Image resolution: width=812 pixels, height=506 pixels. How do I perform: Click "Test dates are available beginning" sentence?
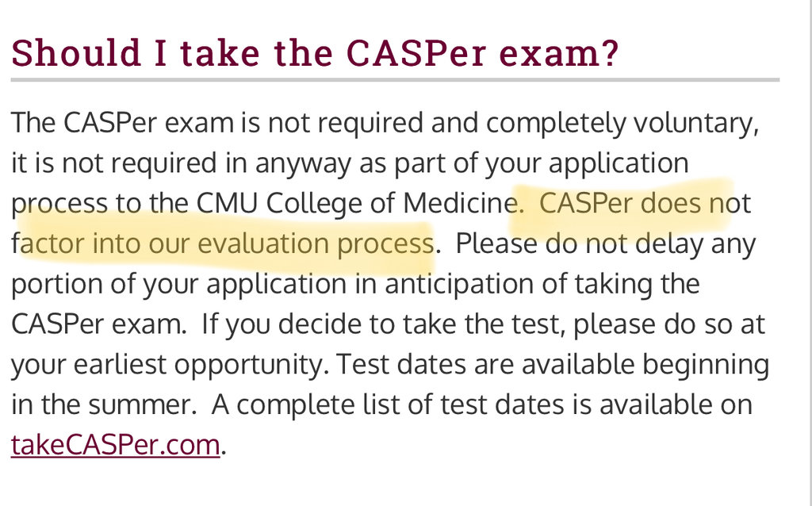point(552,364)
